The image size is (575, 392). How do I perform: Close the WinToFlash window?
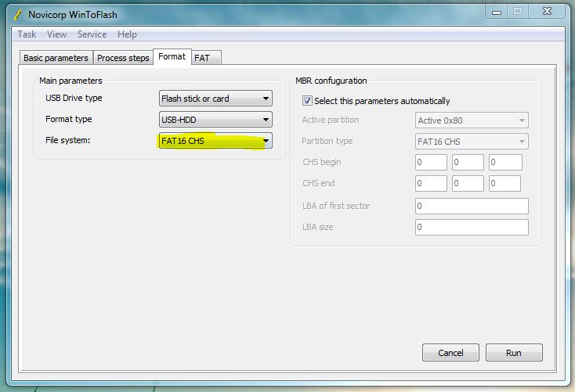tap(547, 12)
